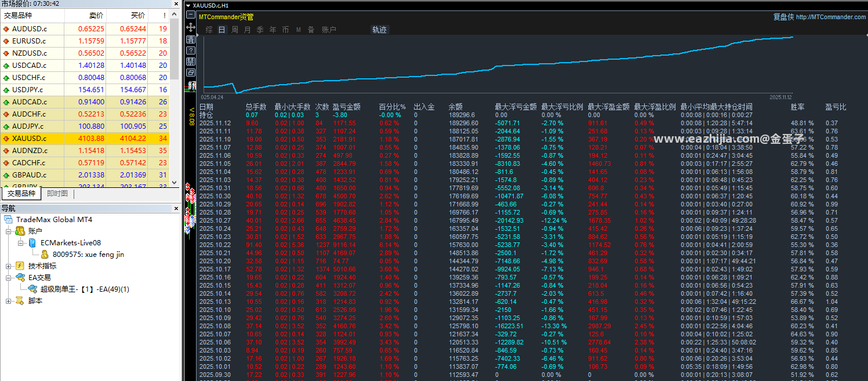This screenshot has height=381, width=868.
Task: Click the 交易品种 column header
Action: [x=32, y=16]
